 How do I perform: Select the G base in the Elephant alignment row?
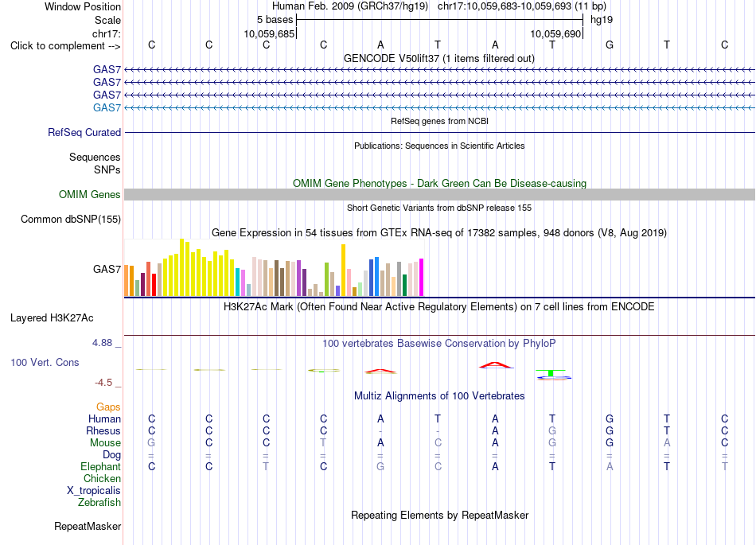click(x=380, y=466)
